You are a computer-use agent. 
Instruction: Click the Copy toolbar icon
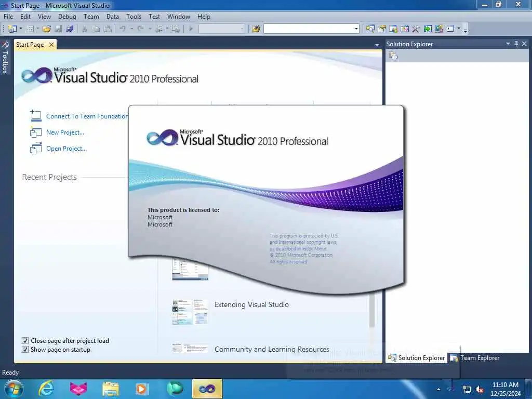coord(96,29)
